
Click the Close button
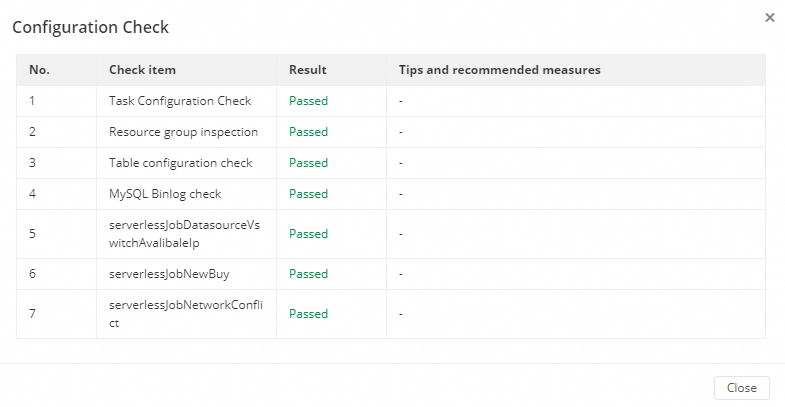(741, 388)
